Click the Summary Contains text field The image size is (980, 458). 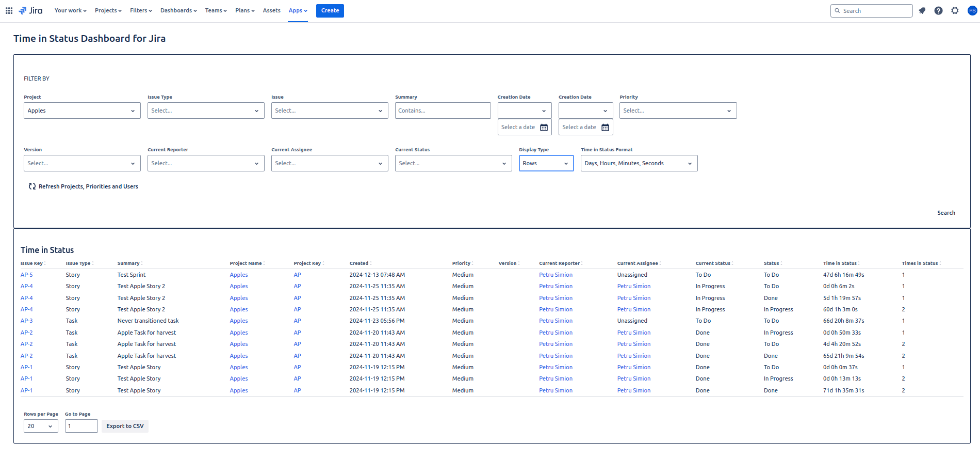click(443, 110)
